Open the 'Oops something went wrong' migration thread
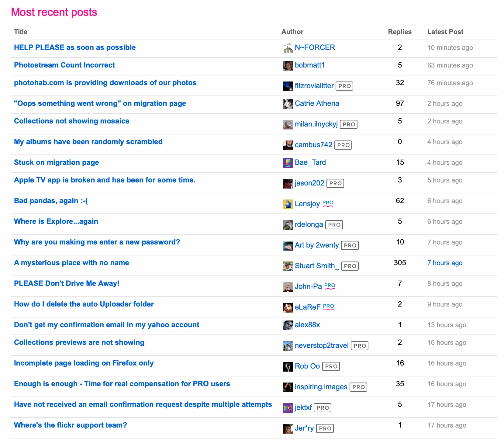The height and width of the screenshot is (447, 504). tap(100, 103)
